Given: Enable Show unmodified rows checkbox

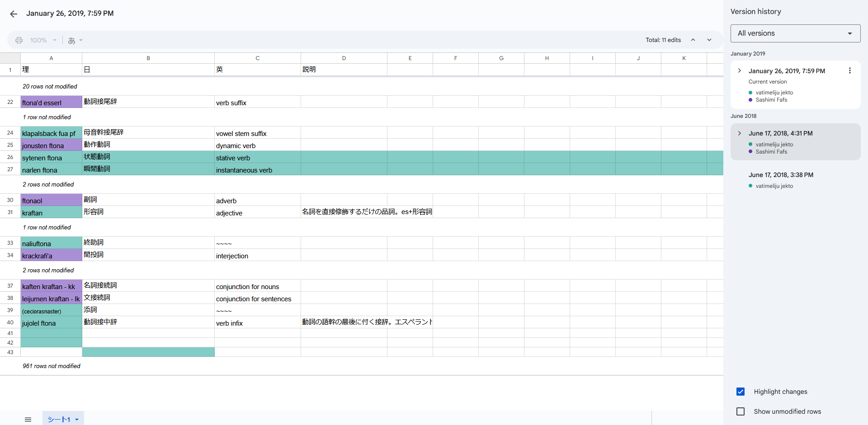Looking at the screenshot, I should click(741, 411).
